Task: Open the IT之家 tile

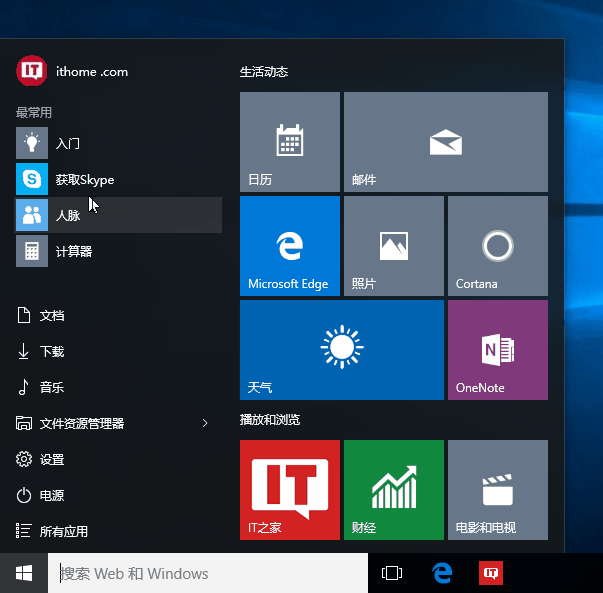Action: pos(289,490)
